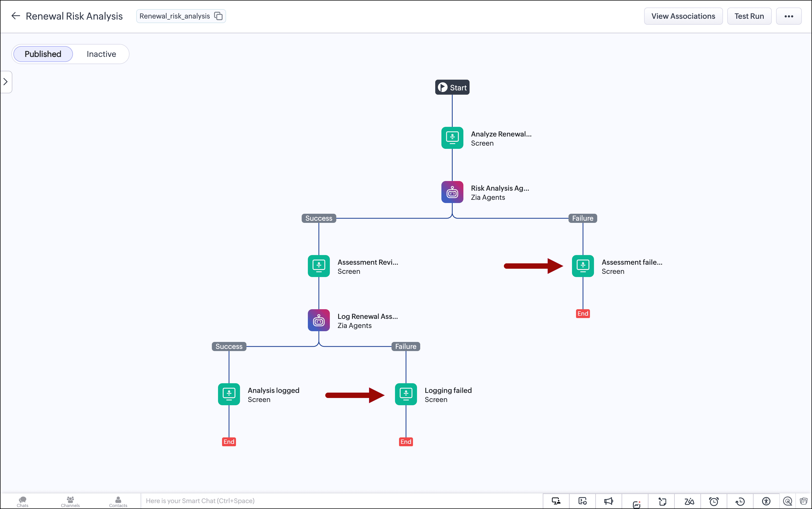Screen dimensions: 812x509
Task: Start a Test Run
Action: click(749, 16)
